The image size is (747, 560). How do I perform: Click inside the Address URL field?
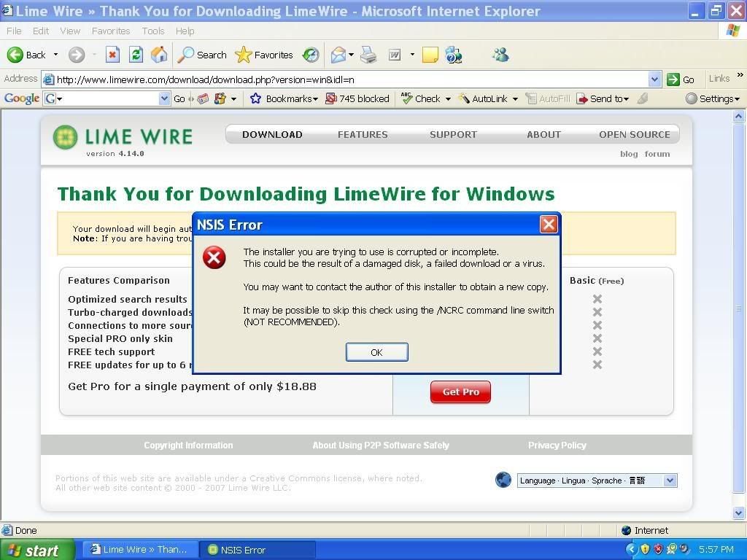tap(352, 79)
